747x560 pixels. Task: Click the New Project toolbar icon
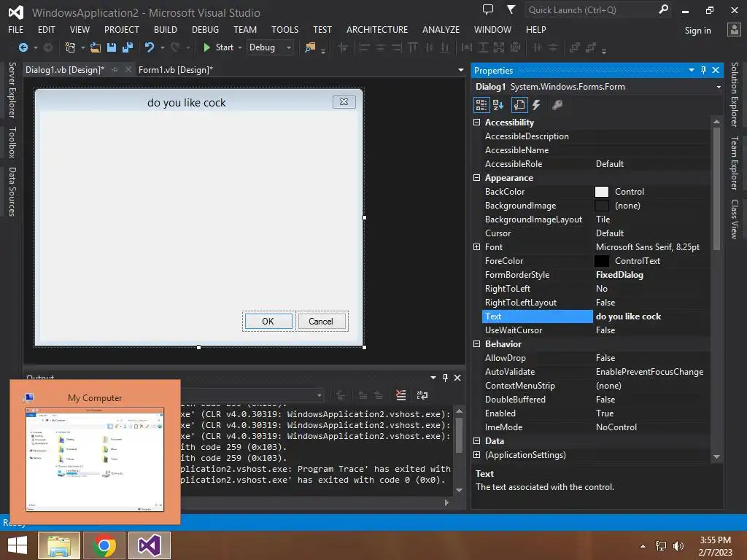(71, 47)
